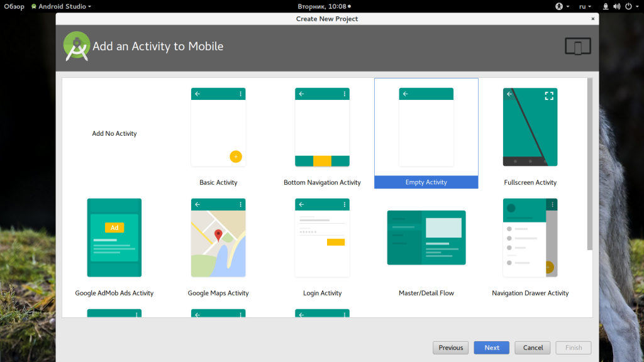Choose the Google Maps Activity template

[x=218, y=238]
